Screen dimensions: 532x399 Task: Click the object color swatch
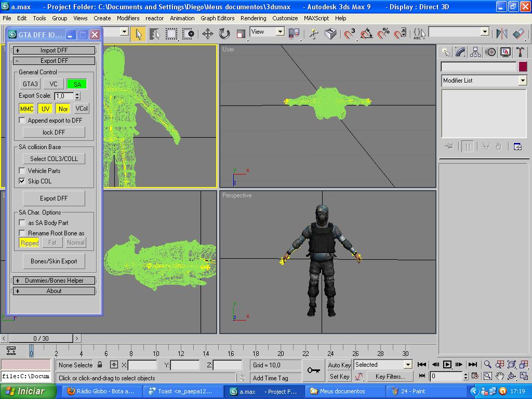click(523, 66)
